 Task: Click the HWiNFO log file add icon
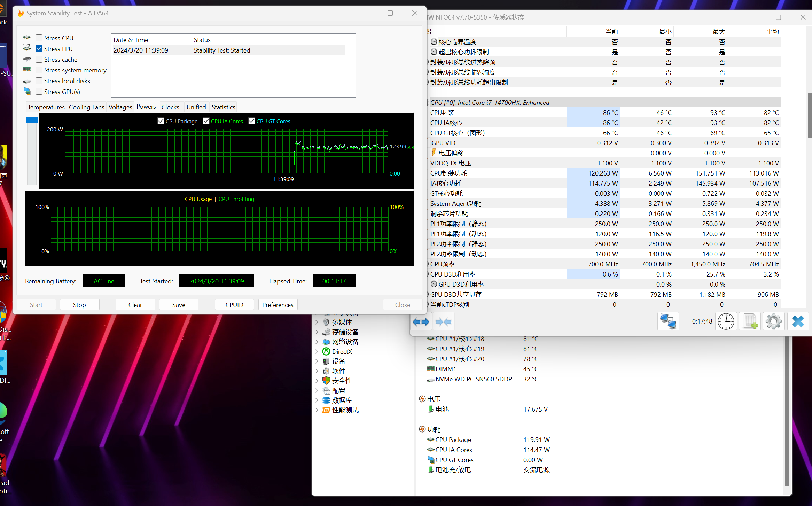tap(750, 321)
